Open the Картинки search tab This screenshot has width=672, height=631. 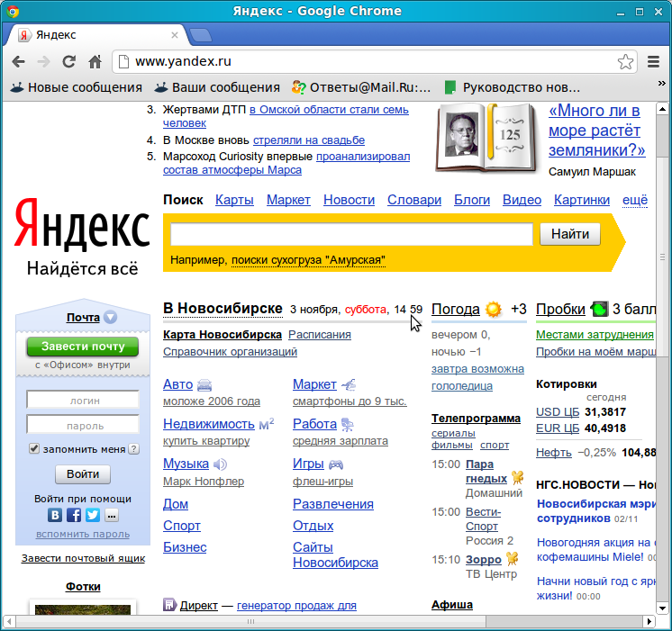pyautogui.click(x=582, y=200)
